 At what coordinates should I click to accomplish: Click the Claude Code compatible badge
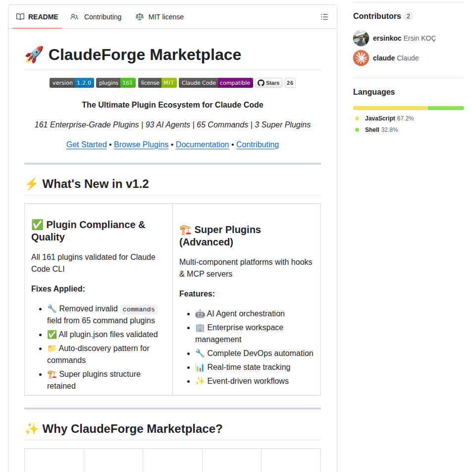click(x=215, y=83)
